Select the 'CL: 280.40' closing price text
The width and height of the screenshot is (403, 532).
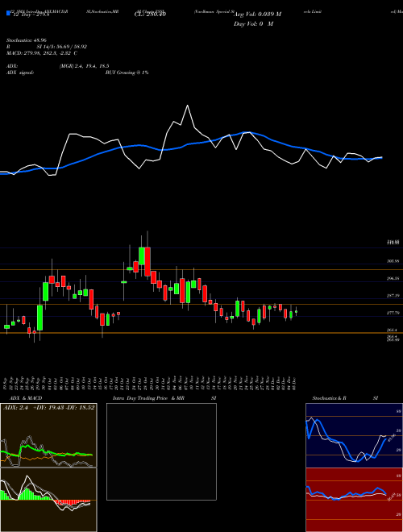150,14
